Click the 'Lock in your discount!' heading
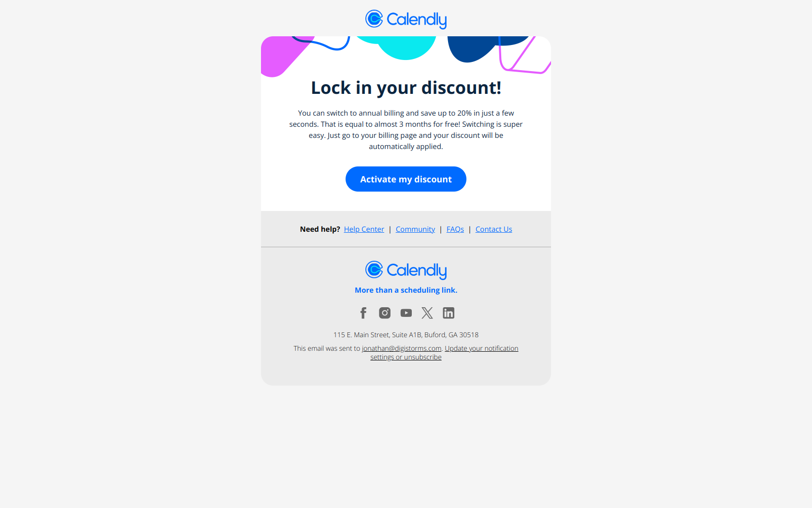Image resolution: width=812 pixels, height=508 pixels. point(406,88)
